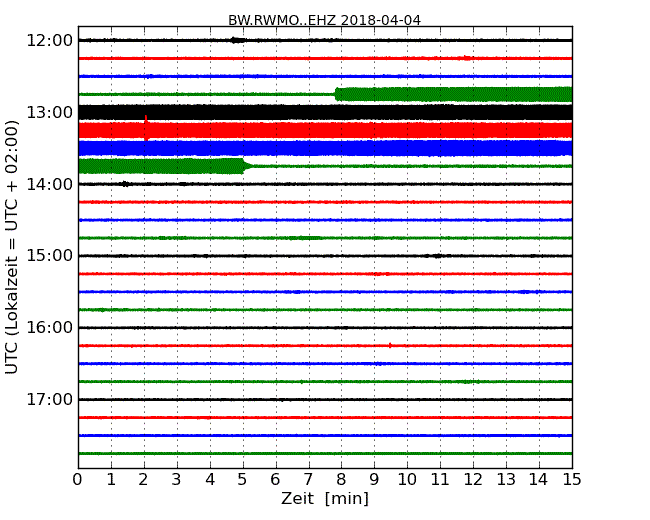Click x-axis tick label 5
The image size is (650, 520).
coord(243,480)
